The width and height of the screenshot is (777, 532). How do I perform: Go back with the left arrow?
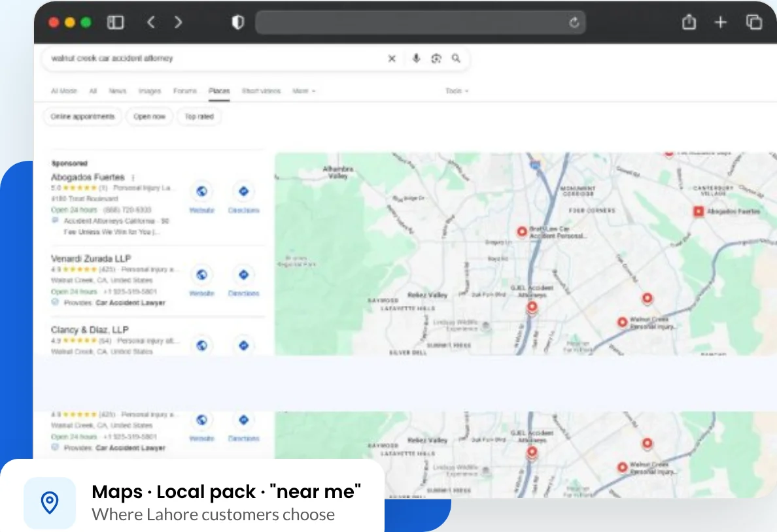(x=151, y=22)
